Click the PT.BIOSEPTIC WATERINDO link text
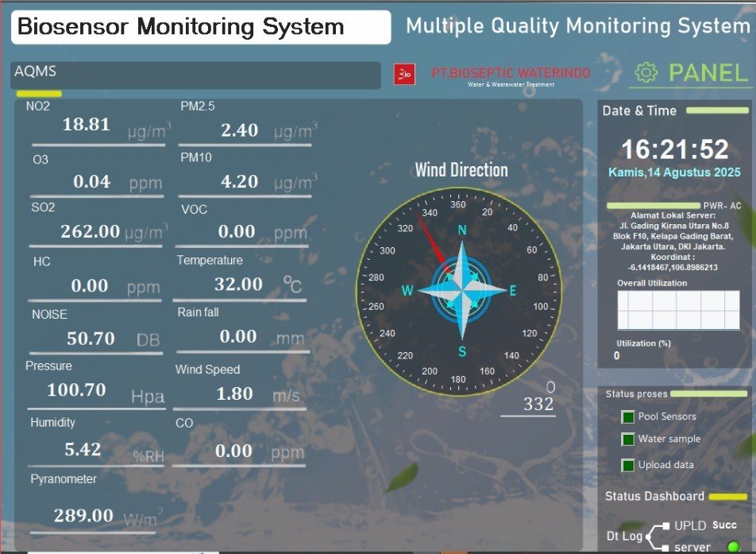The width and height of the screenshot is (756, 554). 511,72
